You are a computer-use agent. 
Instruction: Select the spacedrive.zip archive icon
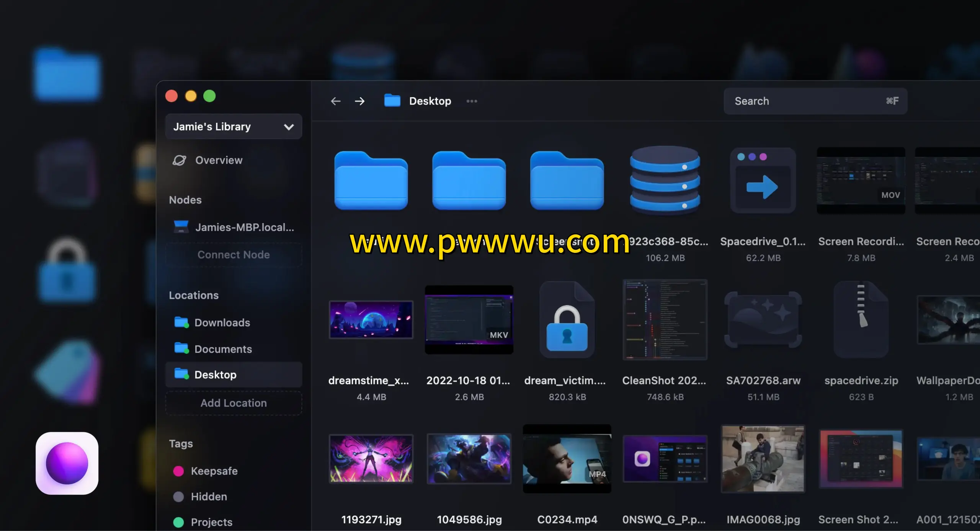[x=861, y=320]
